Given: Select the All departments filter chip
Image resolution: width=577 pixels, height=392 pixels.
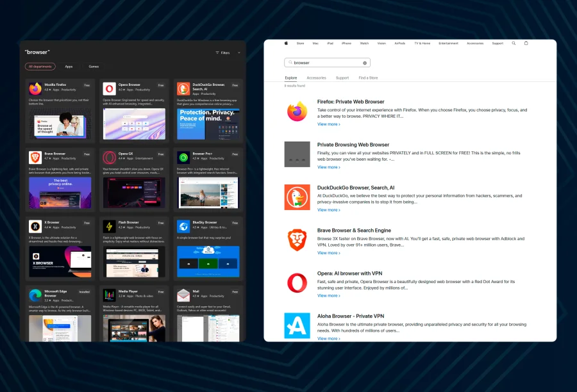Looking at the screenshot, I should click(40, 67).
